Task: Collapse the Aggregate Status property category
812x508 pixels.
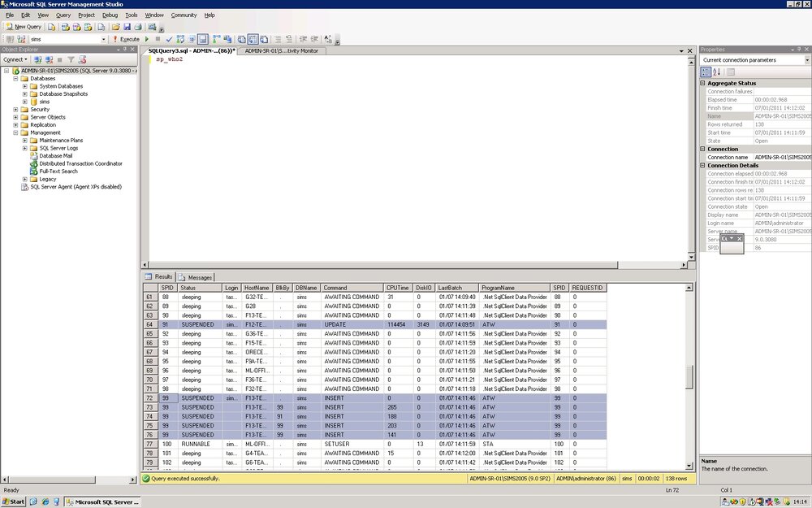Action: coord(702,83)
